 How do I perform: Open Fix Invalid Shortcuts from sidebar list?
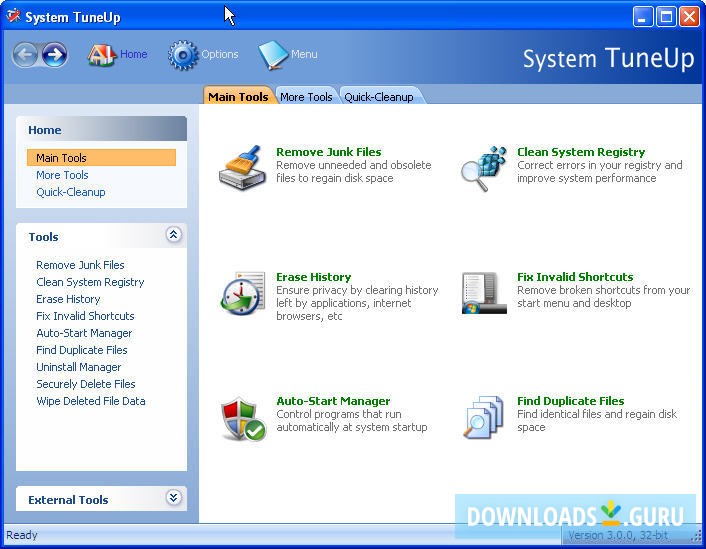pyautogui.click(x=85, y=316)
